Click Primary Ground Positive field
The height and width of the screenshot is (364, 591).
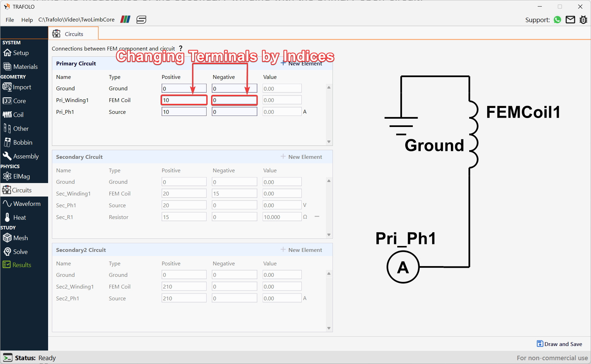coord(184,89)
